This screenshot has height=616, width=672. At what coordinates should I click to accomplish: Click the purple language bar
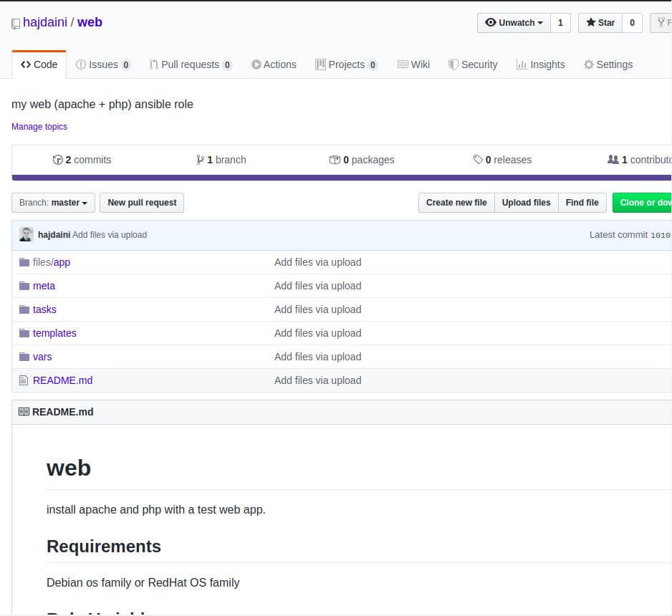point(341,178)
